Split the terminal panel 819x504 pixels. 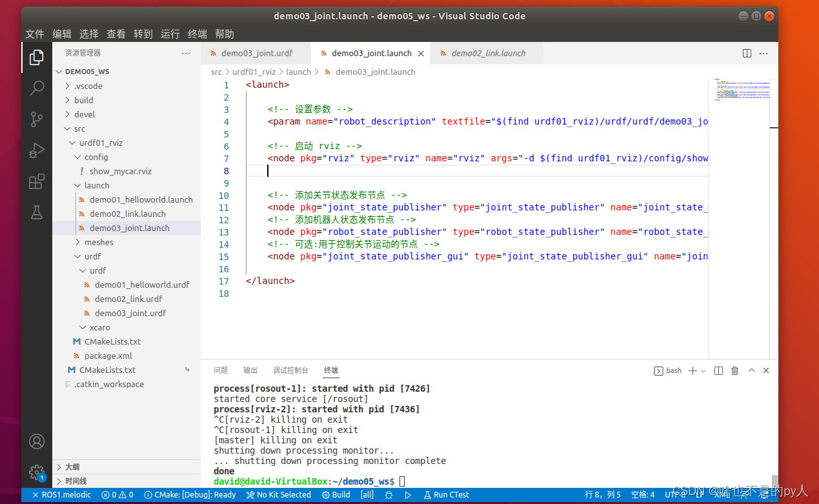coord(718,370)
